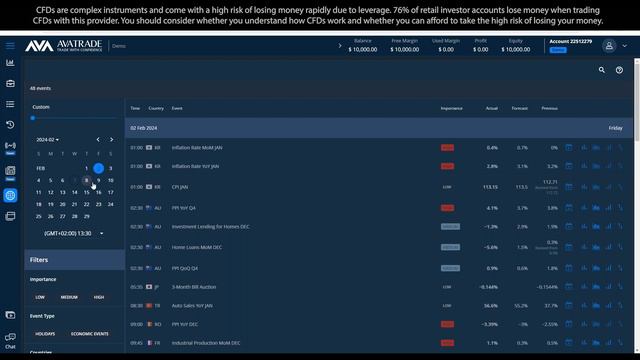Click the Investment Lending for Homes DEC event
The image size is (640, 360).
pos(210,227)
